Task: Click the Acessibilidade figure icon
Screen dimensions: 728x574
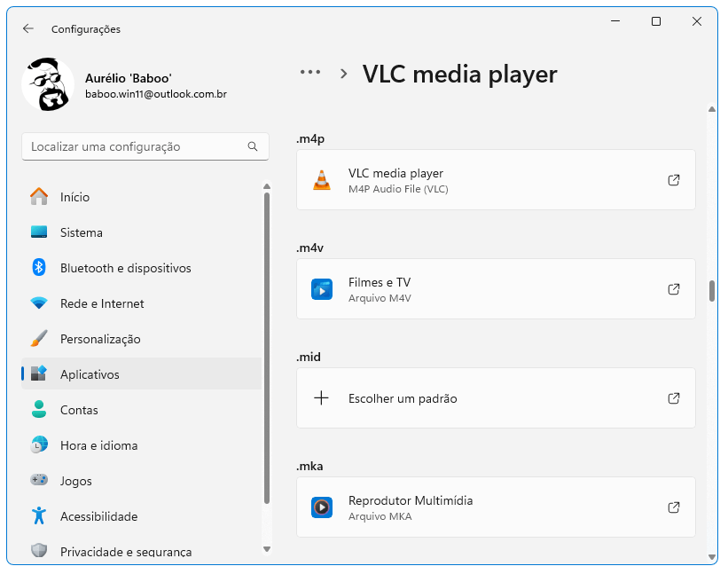Action: (x=39, y=515)
